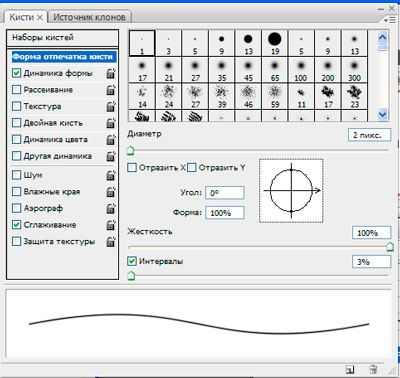Pick the spatter 14 brush

142,97
